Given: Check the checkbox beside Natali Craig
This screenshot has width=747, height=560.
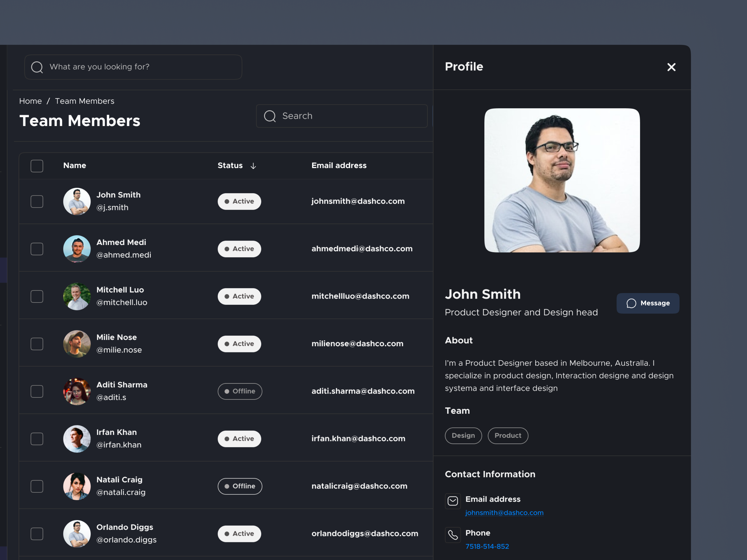Looking at the screenshot, I should tap(37, 486).
